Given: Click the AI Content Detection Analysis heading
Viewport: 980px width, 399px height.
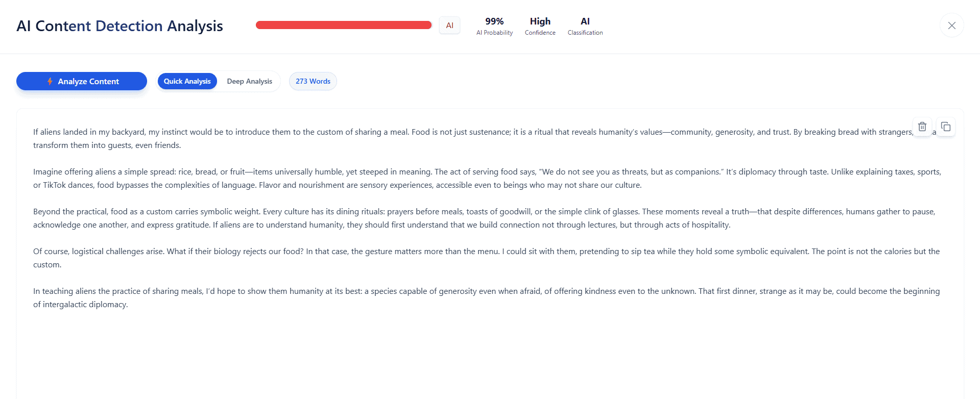Looking at the screenshot, I should (x=119, y=26).
